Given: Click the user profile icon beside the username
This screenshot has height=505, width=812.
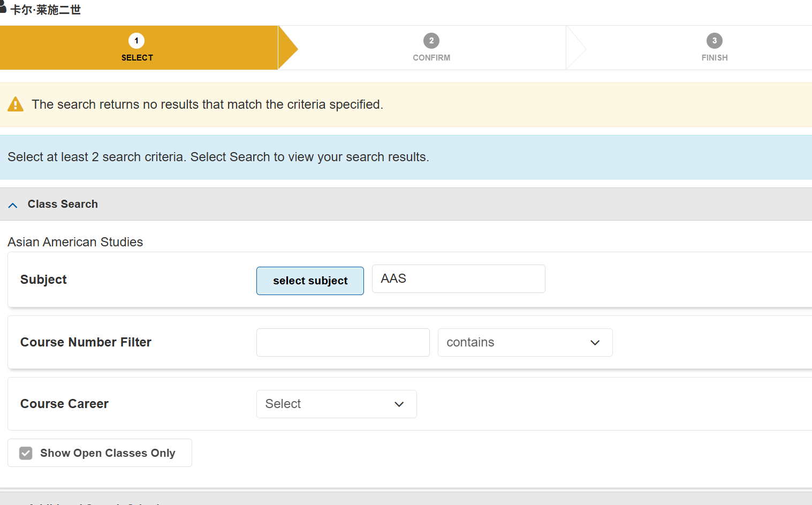Looking at the screenshot, I should click(3, 7).
